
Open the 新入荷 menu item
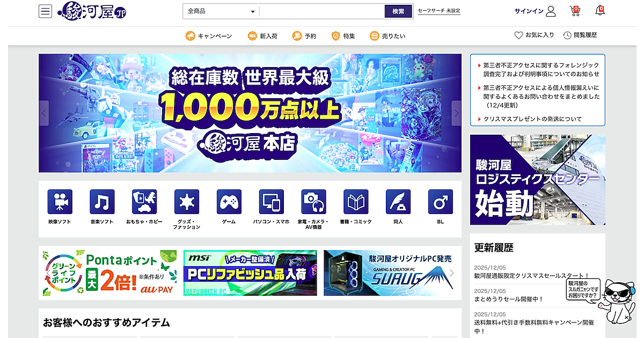pyautogui.click(x=262, y=36)
